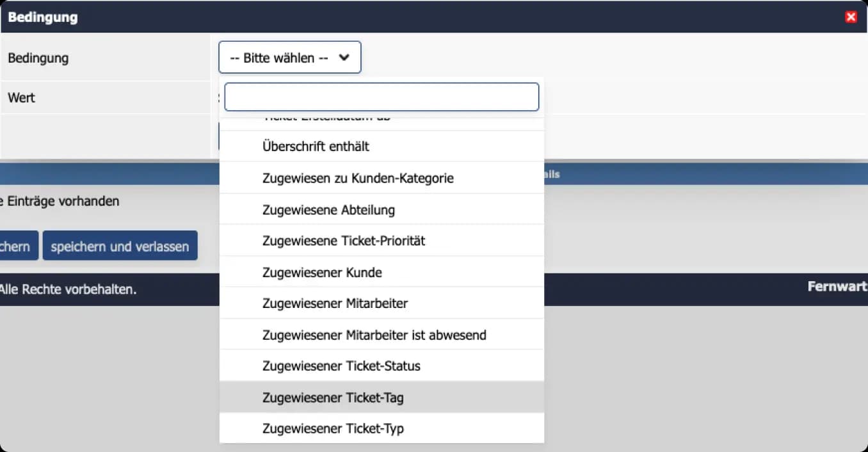Pick "Zugewiesener Ticket-Status" from the list
The height and width of the screenshot is (452, 868).
[x=341, y=366]
